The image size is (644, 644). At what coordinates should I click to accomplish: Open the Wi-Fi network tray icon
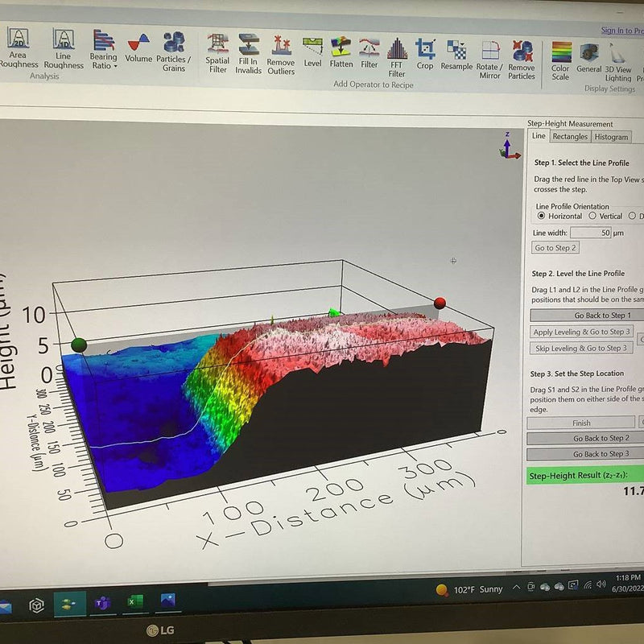pyautogui.click(x=588, y=585)
